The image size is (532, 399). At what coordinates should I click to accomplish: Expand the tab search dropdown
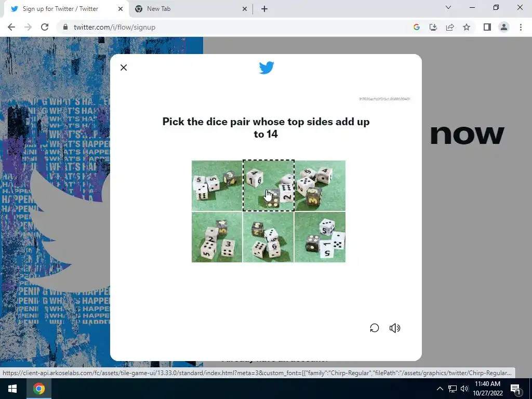[448, 7]
